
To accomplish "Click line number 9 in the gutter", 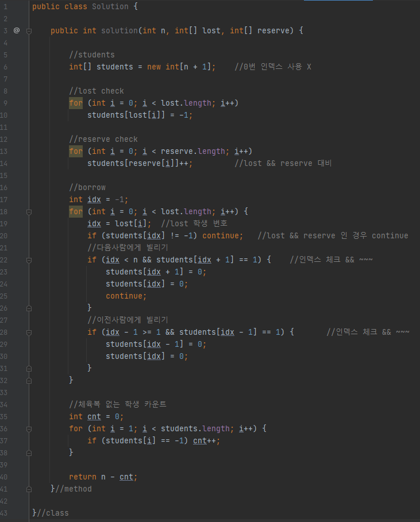I will pos(5,103).
